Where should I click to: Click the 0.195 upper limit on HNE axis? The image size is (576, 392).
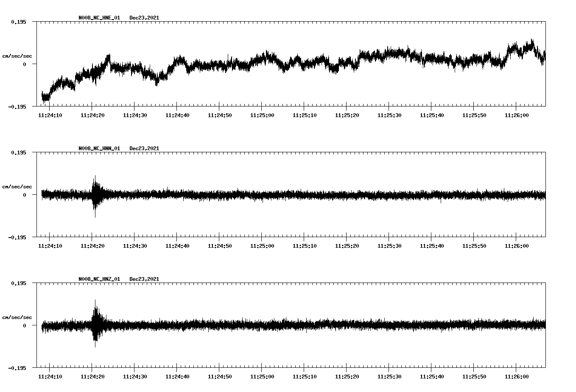tap(18, 22)
